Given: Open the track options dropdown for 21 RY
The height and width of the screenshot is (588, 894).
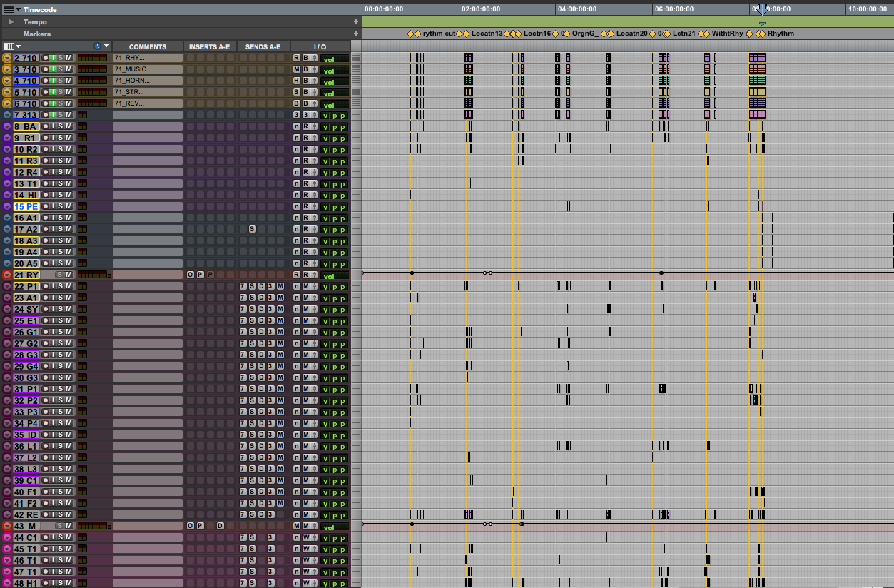Looking at the screenshot, I should 7,275.
